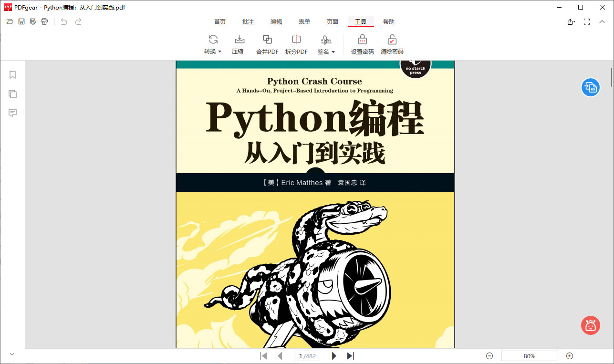Image resolution: width=614 pixels, height=364 pixels.
Task: Save the document with the floppy disk icon
Action: tap(21, 21)
